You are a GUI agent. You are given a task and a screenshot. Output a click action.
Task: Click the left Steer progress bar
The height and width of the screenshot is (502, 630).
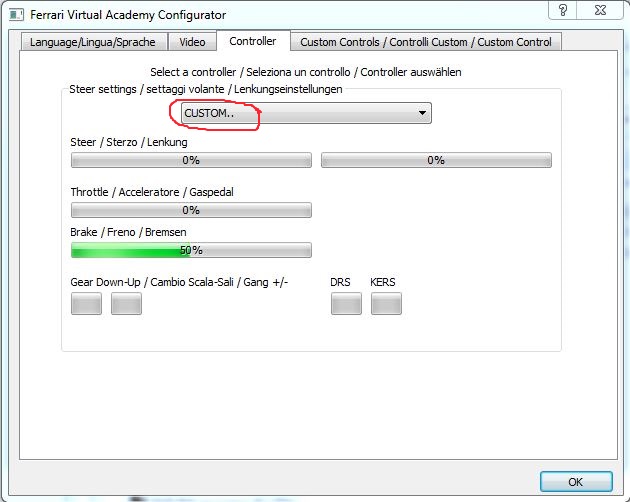pyautogui.click(x=190, y=160)
